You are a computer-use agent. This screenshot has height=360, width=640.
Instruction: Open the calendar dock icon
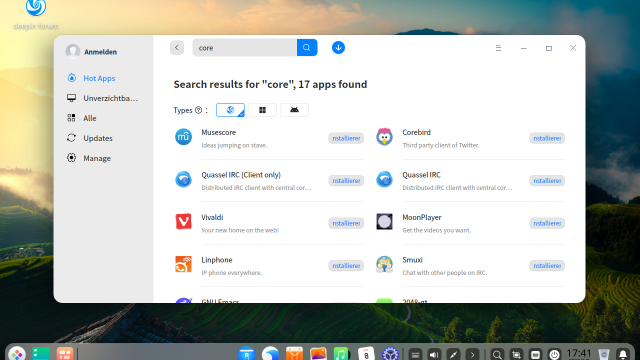pos(366,353)
